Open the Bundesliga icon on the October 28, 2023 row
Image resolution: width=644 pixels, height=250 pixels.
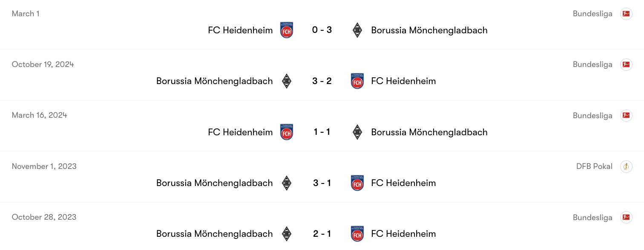click(626, 217)
